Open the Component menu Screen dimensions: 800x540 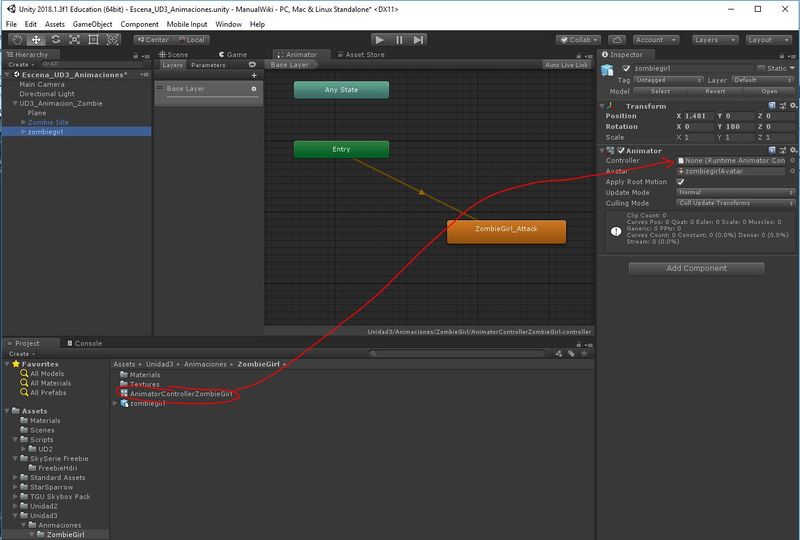coord(139,24)
